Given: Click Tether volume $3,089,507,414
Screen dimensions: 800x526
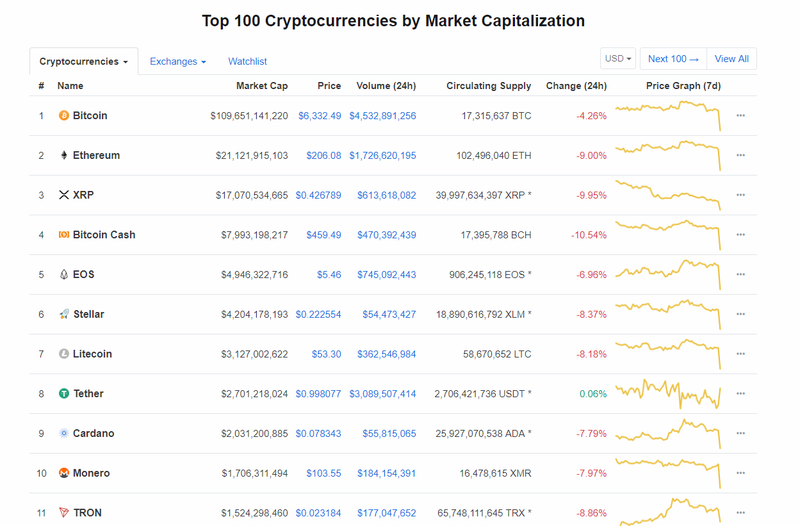Looking at the screenshot, I should [383, 394].
